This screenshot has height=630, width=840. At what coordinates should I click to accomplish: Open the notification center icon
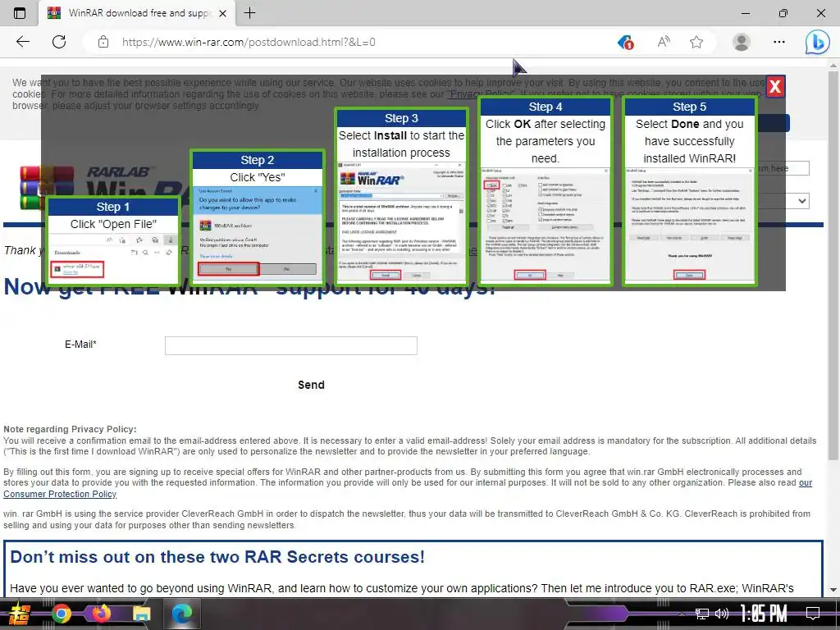pos(813,614)
